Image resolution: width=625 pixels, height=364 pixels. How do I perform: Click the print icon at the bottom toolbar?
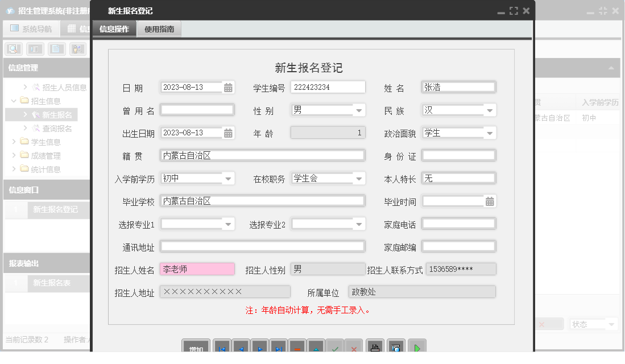[375, 347]
